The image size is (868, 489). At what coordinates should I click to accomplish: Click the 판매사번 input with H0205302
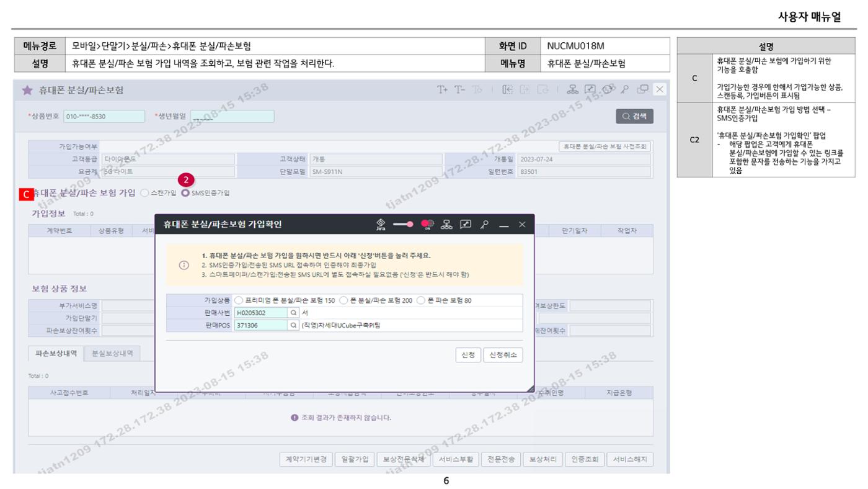tap(262, 313)
